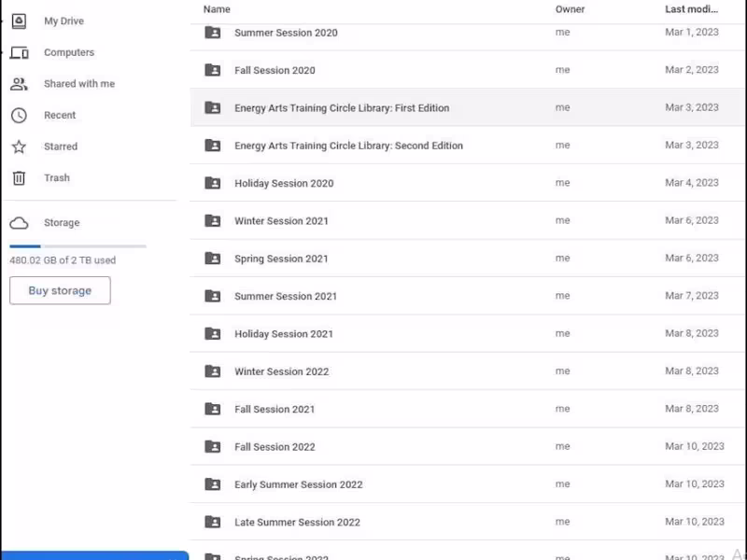The image size is (747, 560).
Task: Click the storage usage progress bar
Action: (x=78, y=246)
